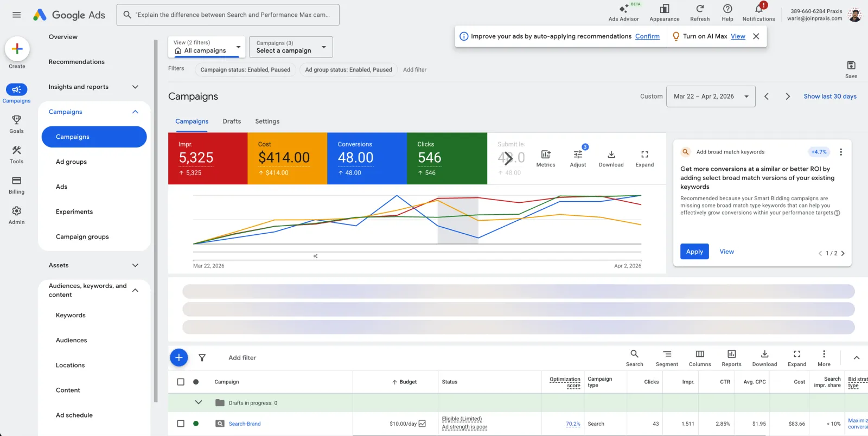
Task: Download the chart
Action: click(x=611, y=158)
